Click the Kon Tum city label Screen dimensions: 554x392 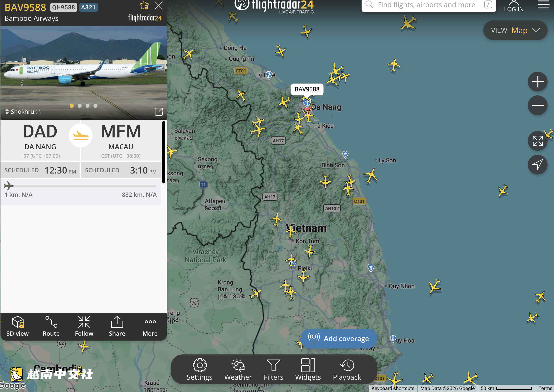(x=307, y=241)
